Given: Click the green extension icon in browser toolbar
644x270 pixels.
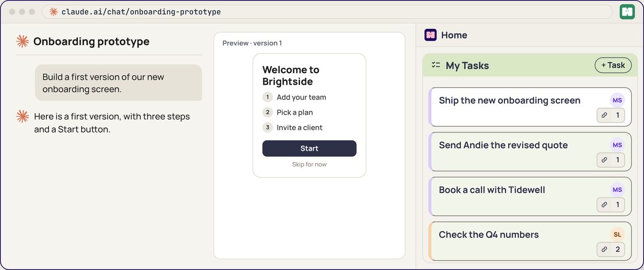Looking at the screenshot, I should [627, 12].
